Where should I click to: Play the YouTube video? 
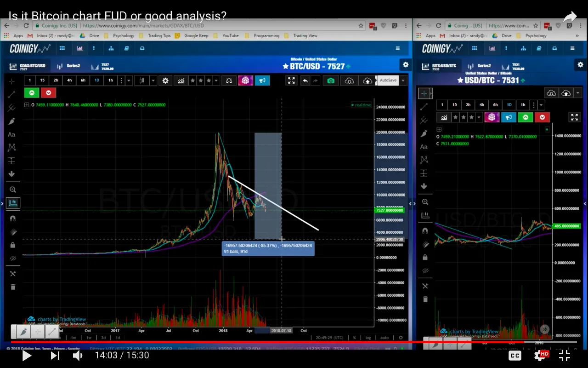pyautogui.click(x=27, y=356)
